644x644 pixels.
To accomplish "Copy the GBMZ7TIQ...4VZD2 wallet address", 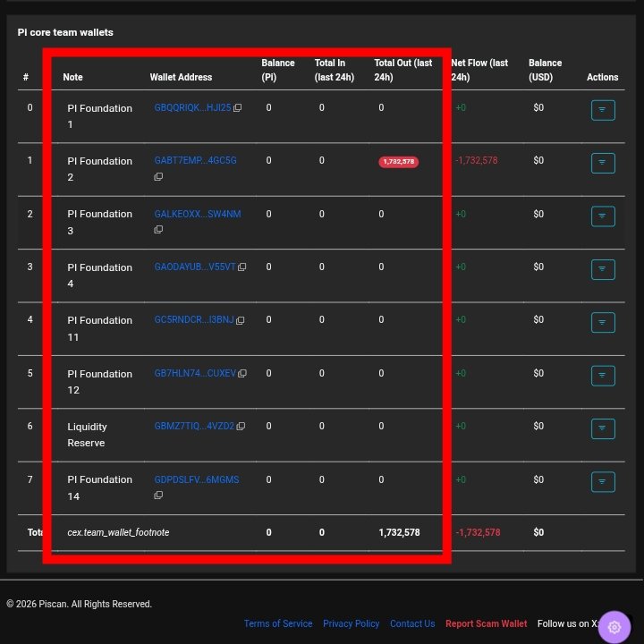I will [x=241, y=427].
